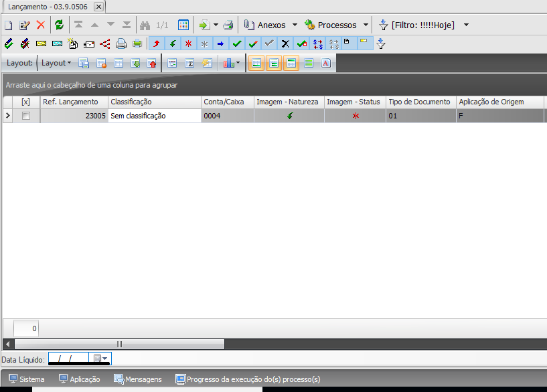Image resolution: width=547 pixels, height=392 pixels.
Task: Click the red-crossed pen icon
Action: [24, 44]
